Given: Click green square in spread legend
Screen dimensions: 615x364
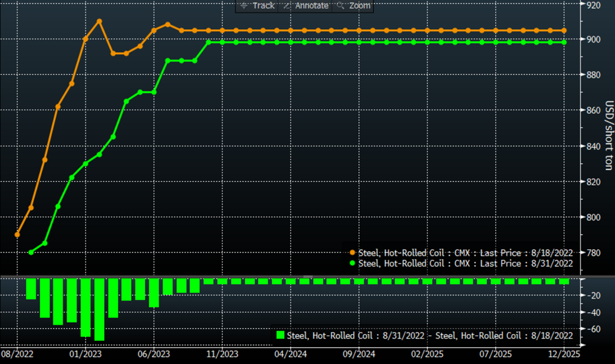Looking at the screenshot, I should point(280,335).
